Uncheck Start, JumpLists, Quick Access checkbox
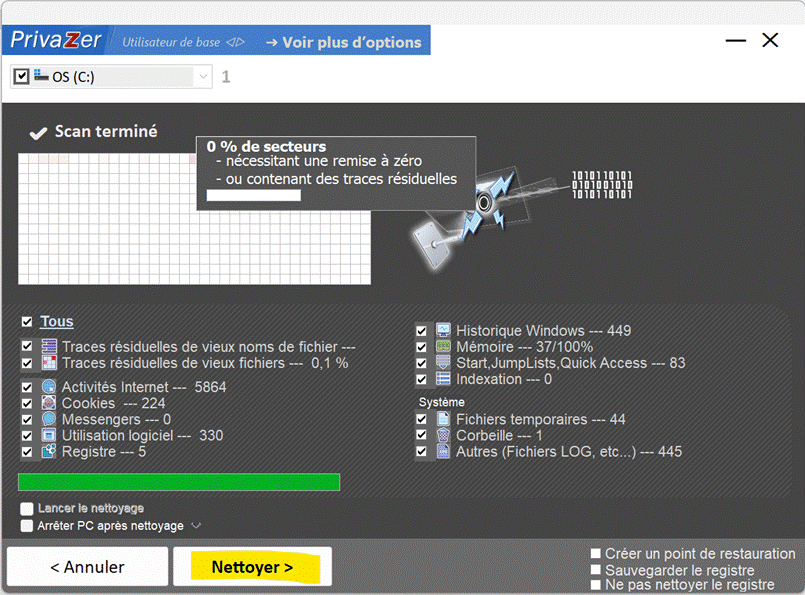The height and width of the screenshot is (595, 805). coord(421,363)
